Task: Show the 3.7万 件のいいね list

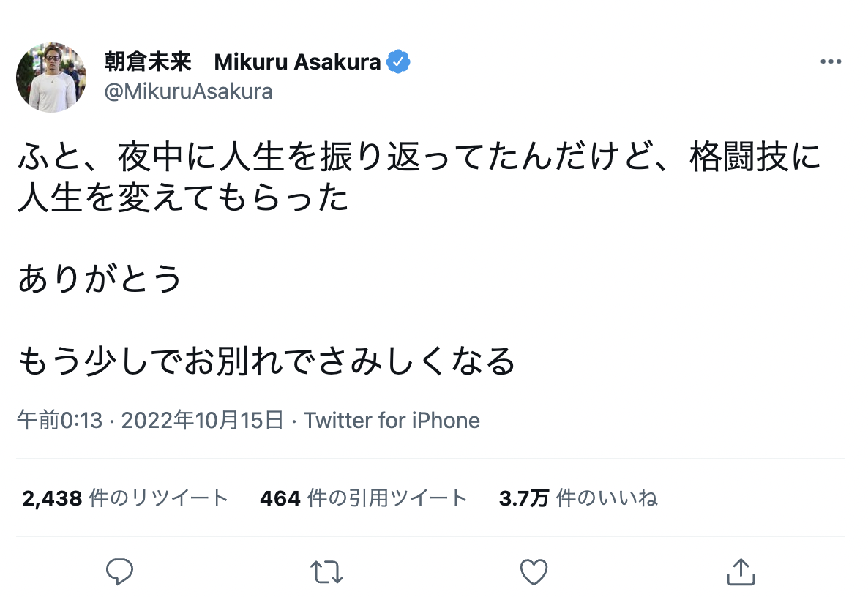Action: click(577, 499)
